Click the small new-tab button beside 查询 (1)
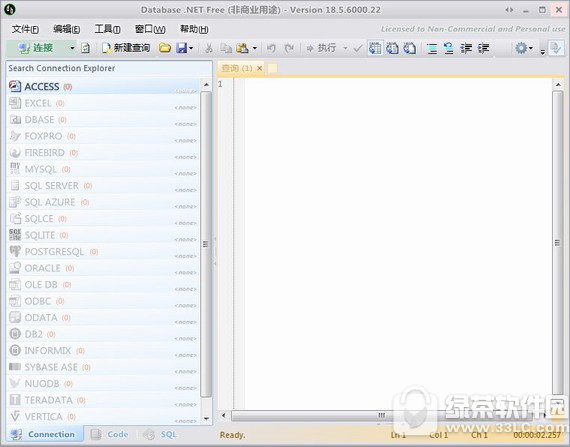Image resolution: width=570 pixels, height=447 pixels. (x=272, y=68)
